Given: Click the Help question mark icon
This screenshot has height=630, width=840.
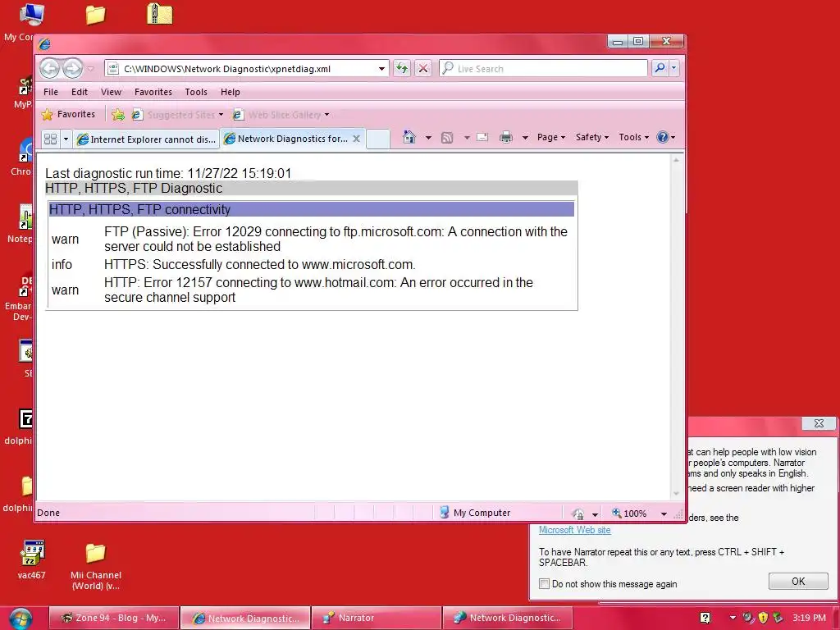Looking at the screenshot, I should tap(663, 137).
